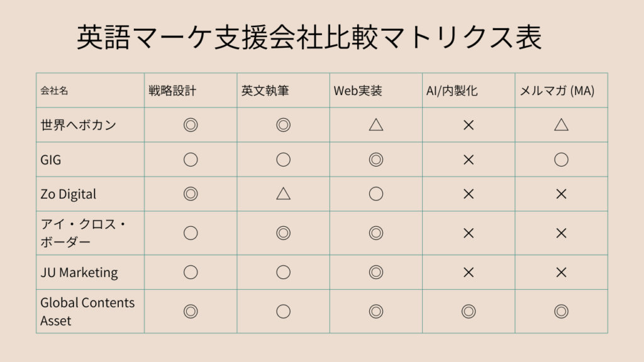Click the Global Contents Asset row label
The image size is (644, 362).
click(87, 311)
